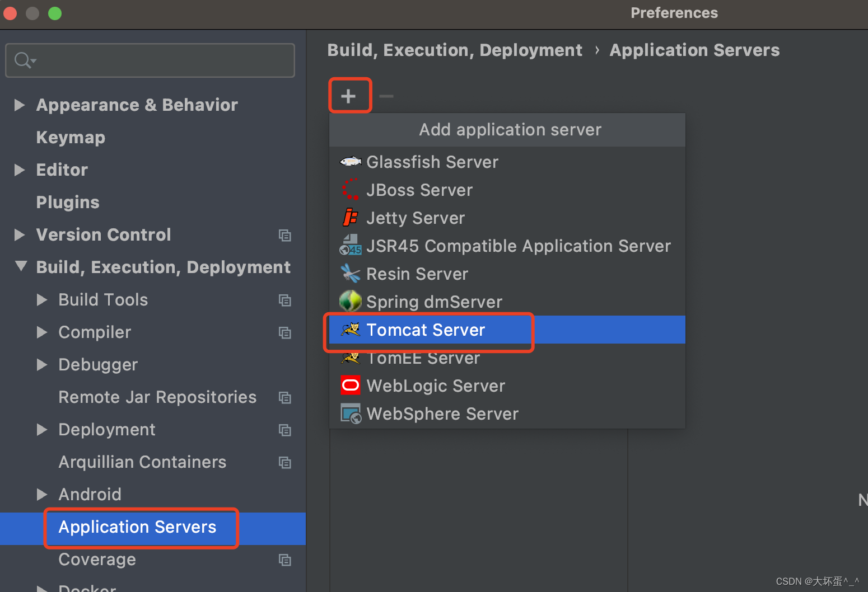
Task: Click the Glassfish Server fish icon
Action: click(x=350, y=162)
